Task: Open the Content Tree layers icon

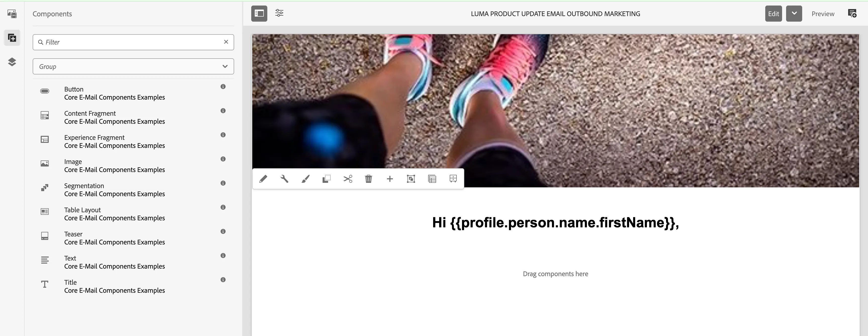Action: point(12,62)
